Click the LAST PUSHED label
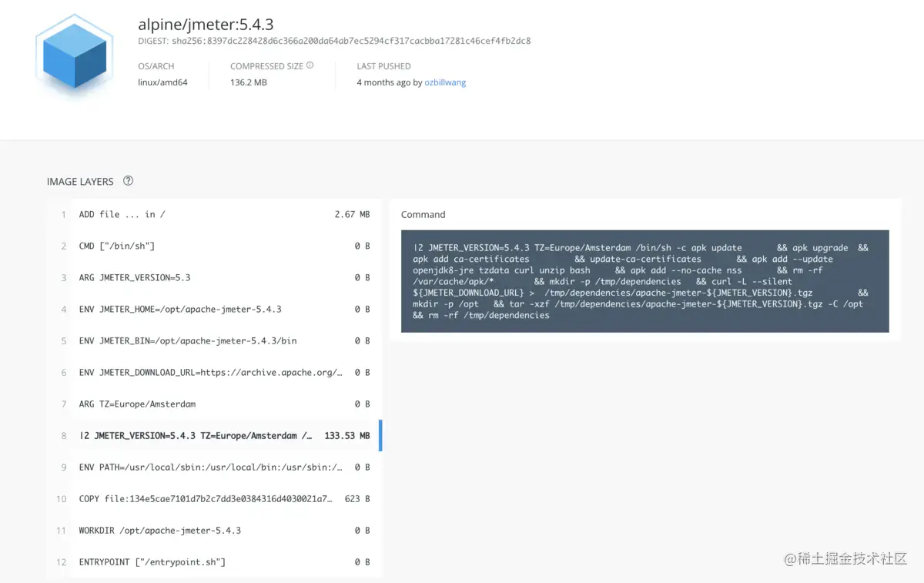This screenshot has width=924, height=583. click(x=383, y=66)
